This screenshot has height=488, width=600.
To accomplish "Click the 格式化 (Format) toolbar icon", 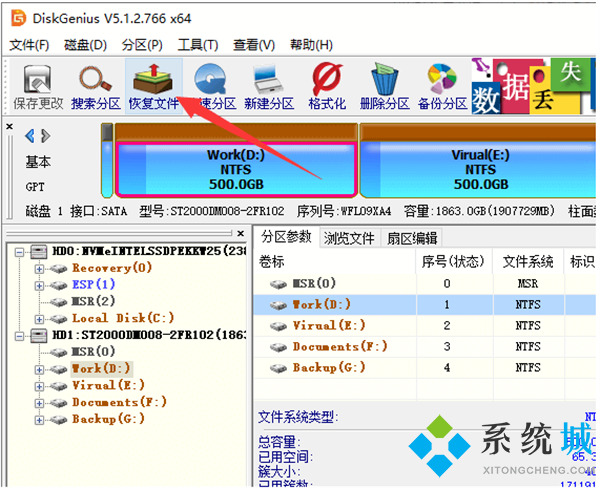I will 326,85.
